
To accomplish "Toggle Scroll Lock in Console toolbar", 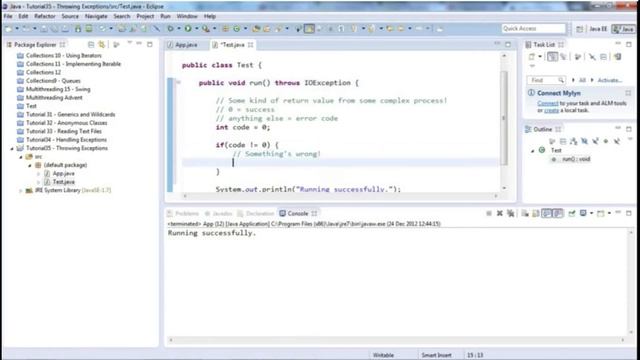I will (536, 213).
